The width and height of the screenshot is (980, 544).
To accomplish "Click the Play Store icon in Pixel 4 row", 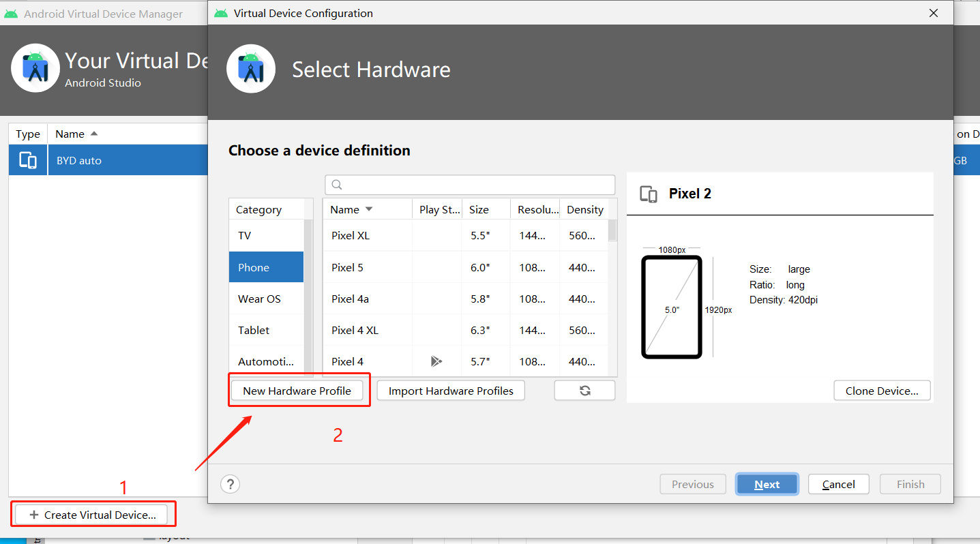I will (x=436, y=361).
